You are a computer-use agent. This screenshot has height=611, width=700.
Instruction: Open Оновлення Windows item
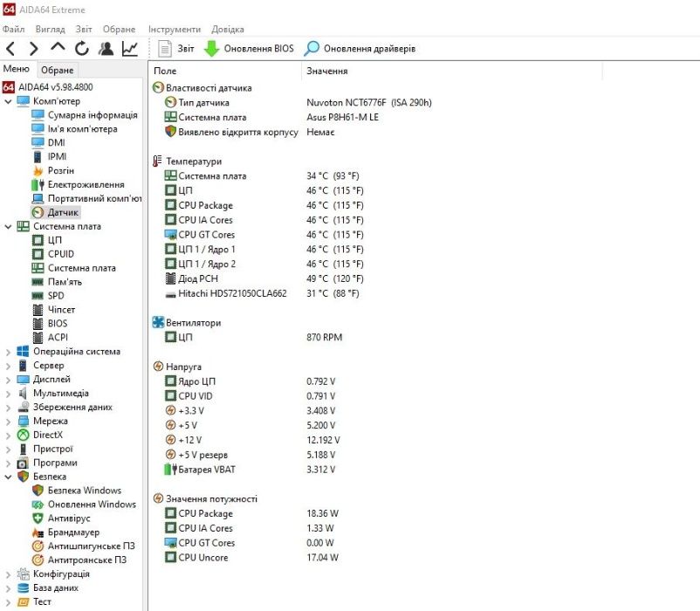tap(84, 505)
